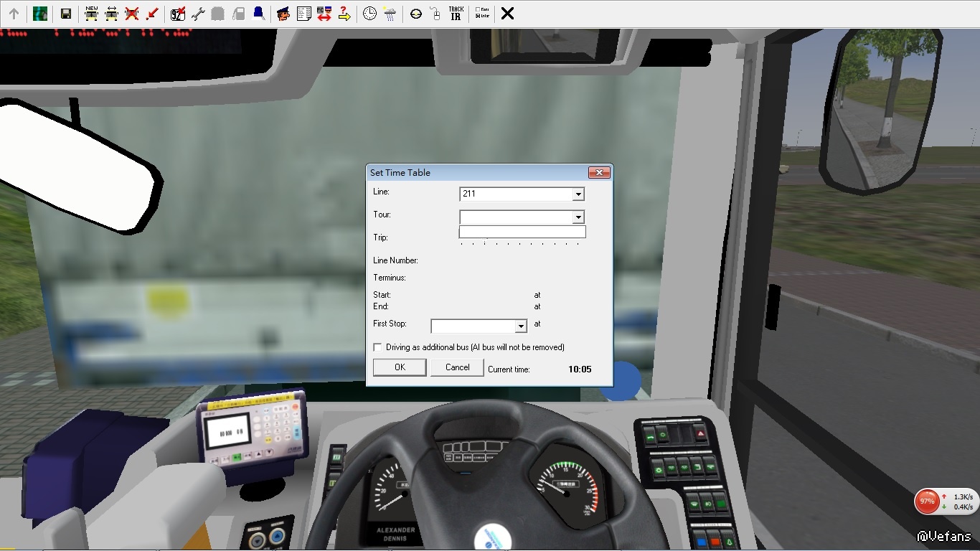Click the document sheet toolbar icon

(x=304, y=14)
